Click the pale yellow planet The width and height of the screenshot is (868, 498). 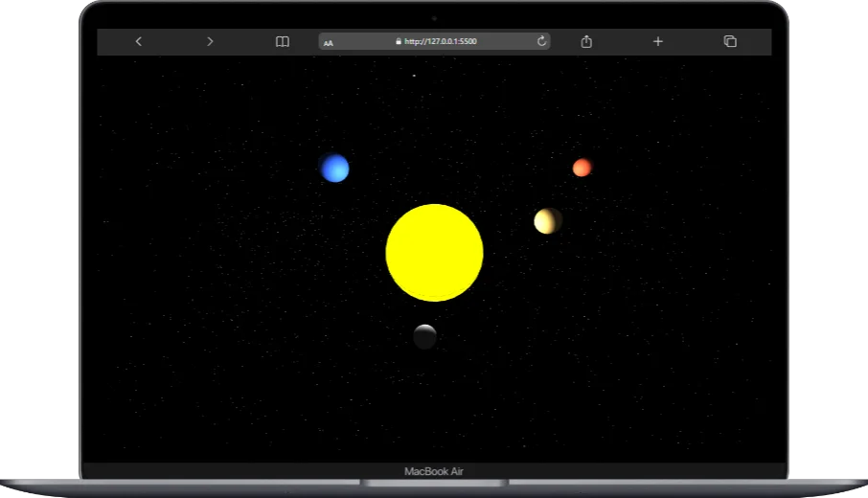coord(548,221)
